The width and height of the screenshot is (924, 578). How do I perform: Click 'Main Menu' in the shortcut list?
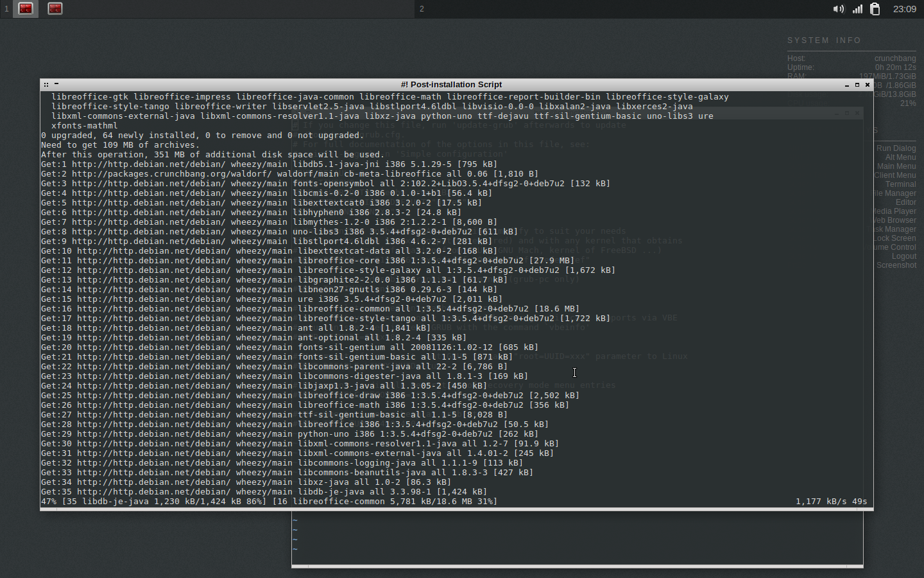pyautogui.click(x=896, y=166)
